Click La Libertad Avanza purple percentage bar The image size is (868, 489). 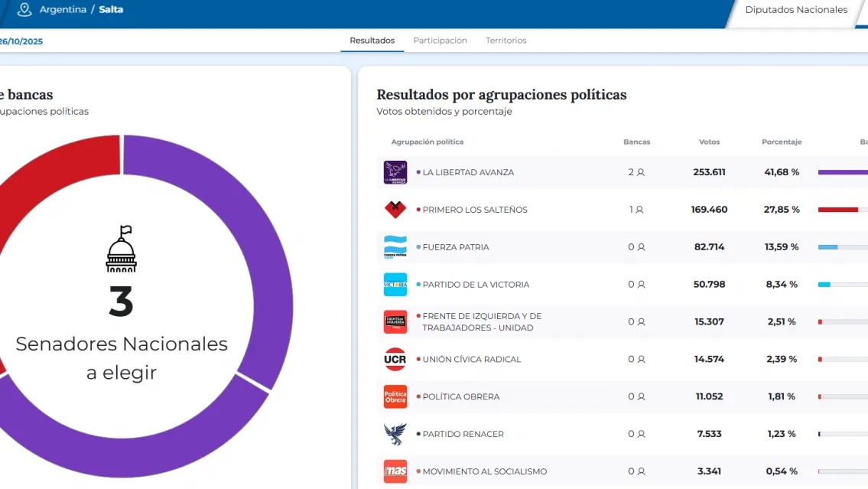[842, 172]
